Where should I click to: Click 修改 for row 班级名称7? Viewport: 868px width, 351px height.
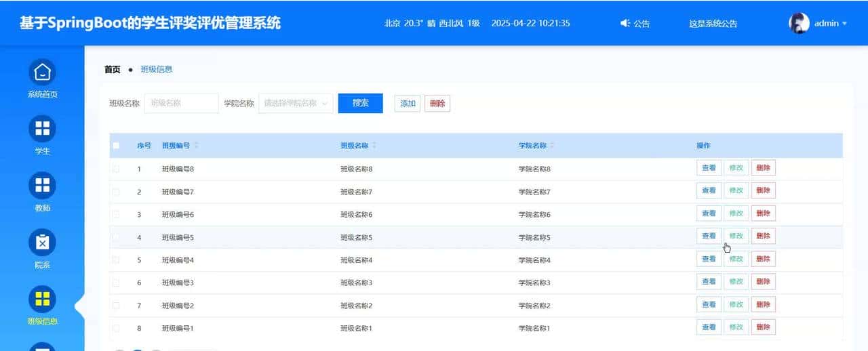coord(736,191)
